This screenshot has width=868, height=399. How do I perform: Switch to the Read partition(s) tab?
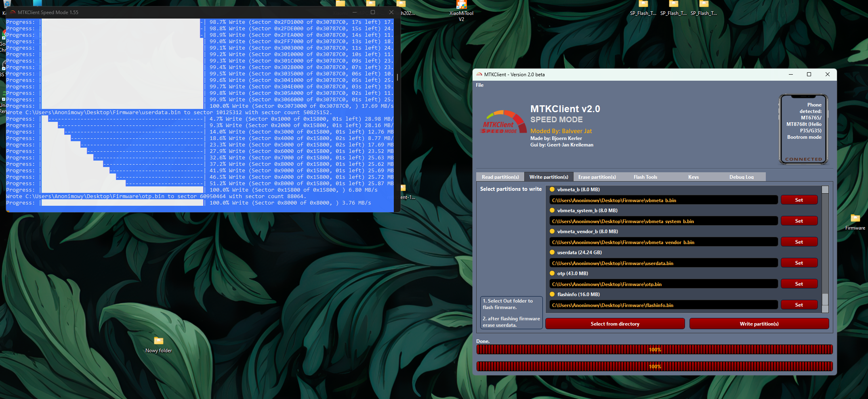point(500,177)
